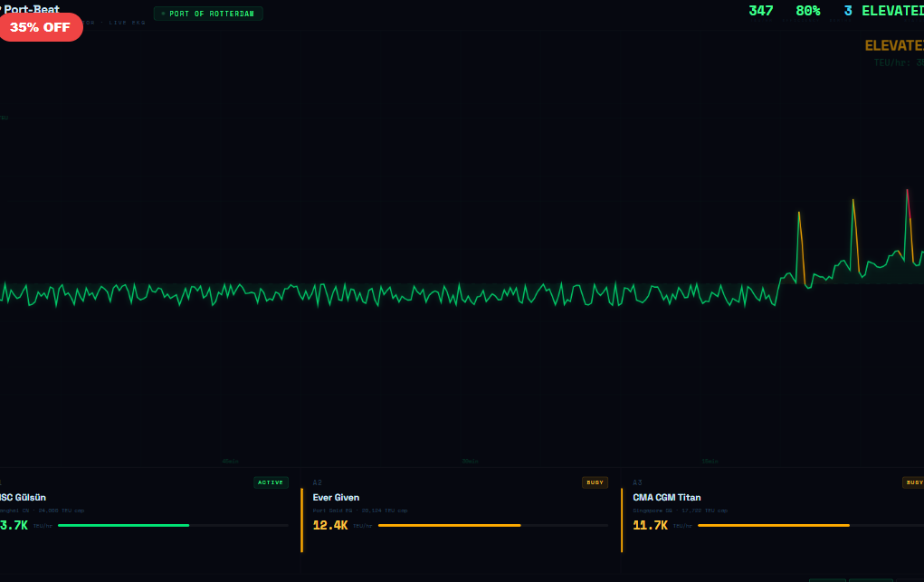Open the PORT OF ROTTERDAM selector
This screenshot has height=582, width=924.
tap(208, 13)
